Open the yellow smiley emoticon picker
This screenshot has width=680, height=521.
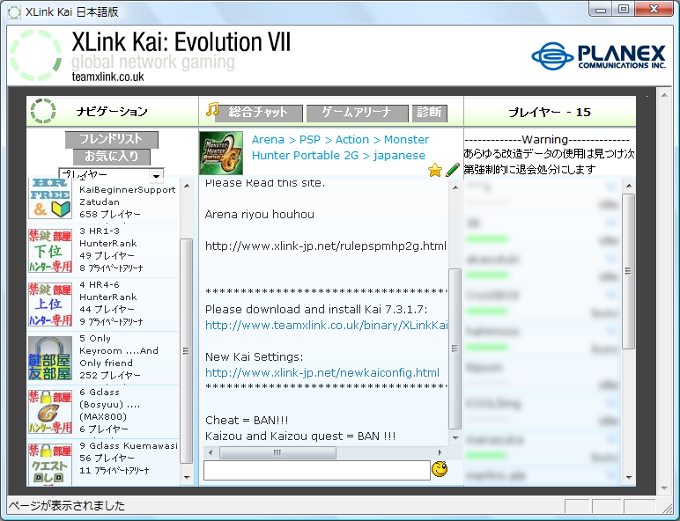[439, 469]
